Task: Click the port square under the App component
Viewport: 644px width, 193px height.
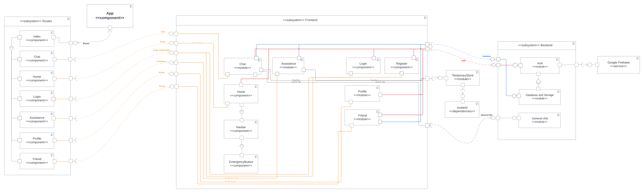Action: coord(110,28)
